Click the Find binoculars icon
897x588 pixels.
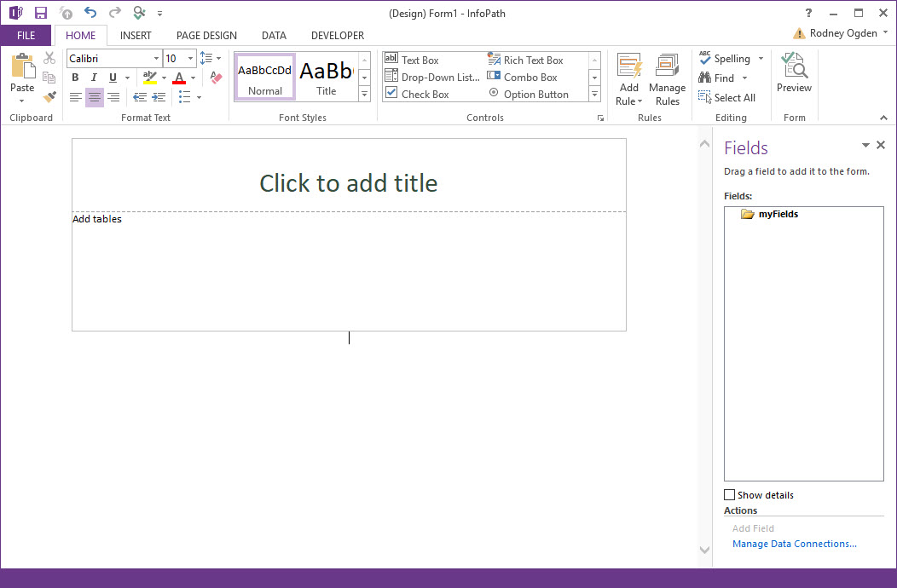(x=705, y=78)
